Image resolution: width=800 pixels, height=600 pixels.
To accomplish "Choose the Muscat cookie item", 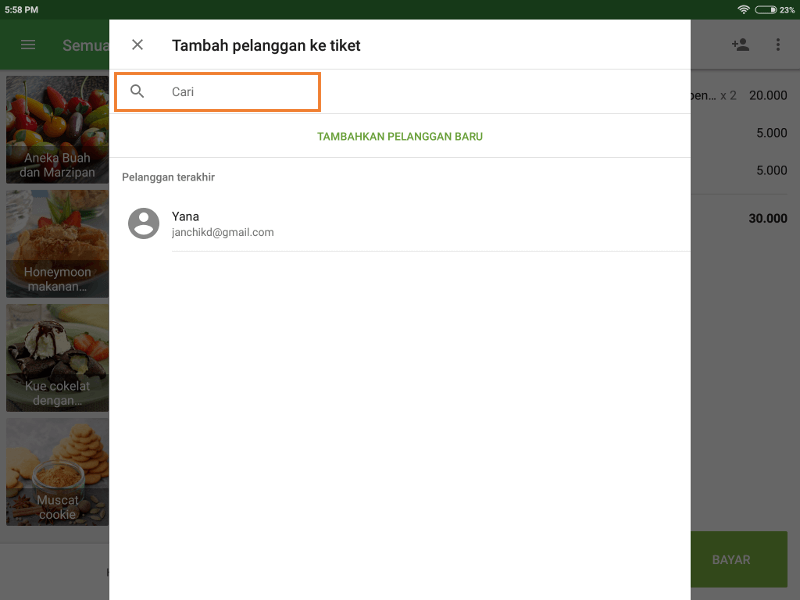I will tap(57, 472).
